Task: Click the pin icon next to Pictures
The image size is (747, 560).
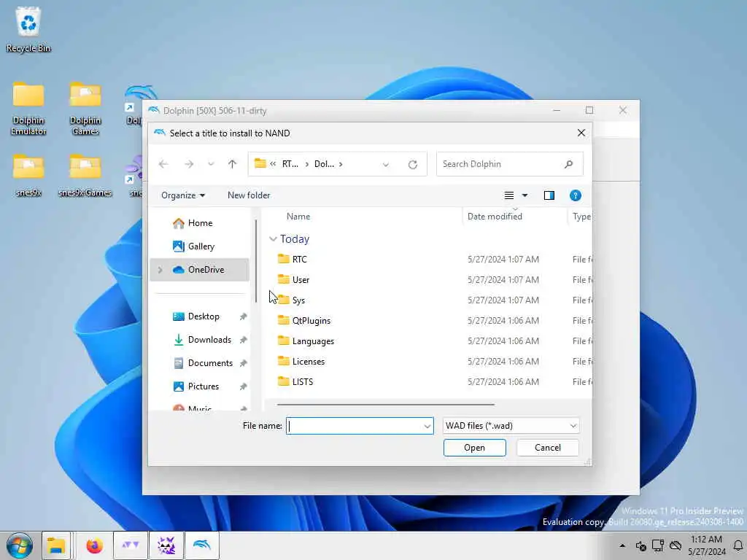Action: pyautogui.click(x=243, y=386)
